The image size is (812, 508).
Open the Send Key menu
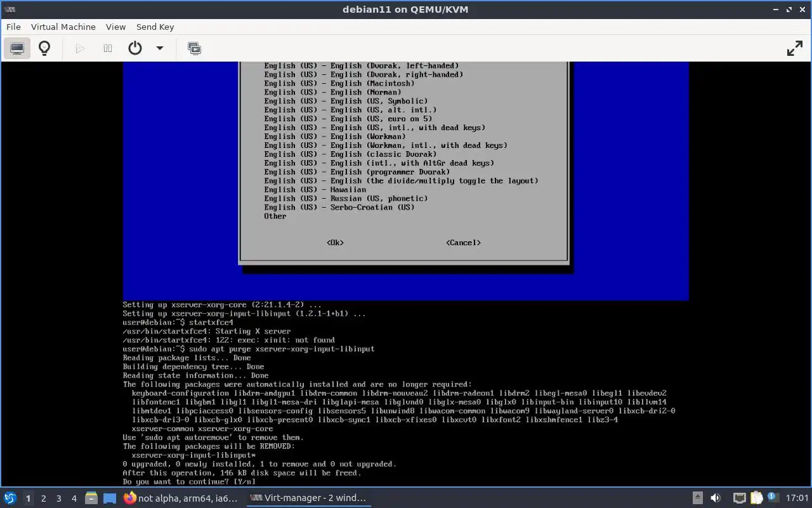click(155, 27)
